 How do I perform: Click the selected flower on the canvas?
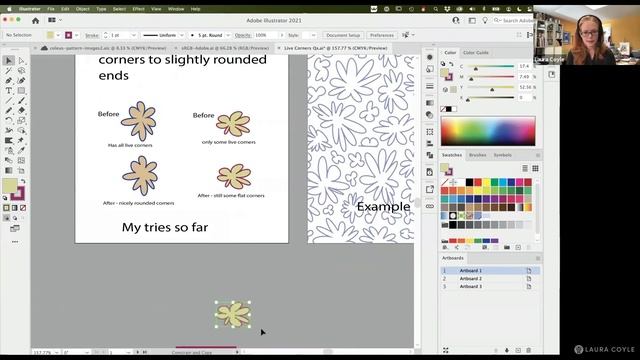coord(233,314)
